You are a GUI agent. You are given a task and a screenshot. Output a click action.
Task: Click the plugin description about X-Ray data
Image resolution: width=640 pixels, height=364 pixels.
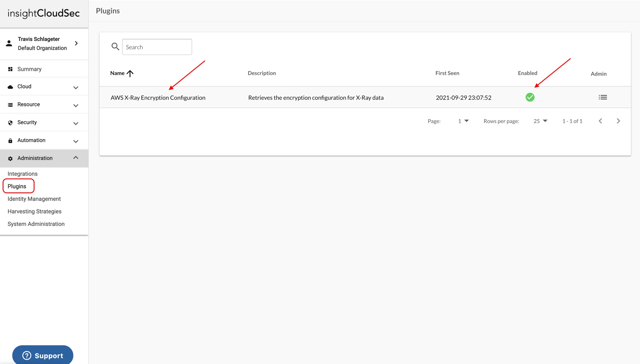(316, 98)
